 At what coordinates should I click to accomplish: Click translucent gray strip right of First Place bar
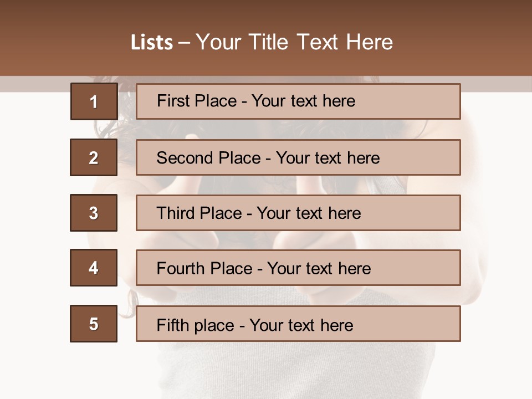click(x=496, y=84)
